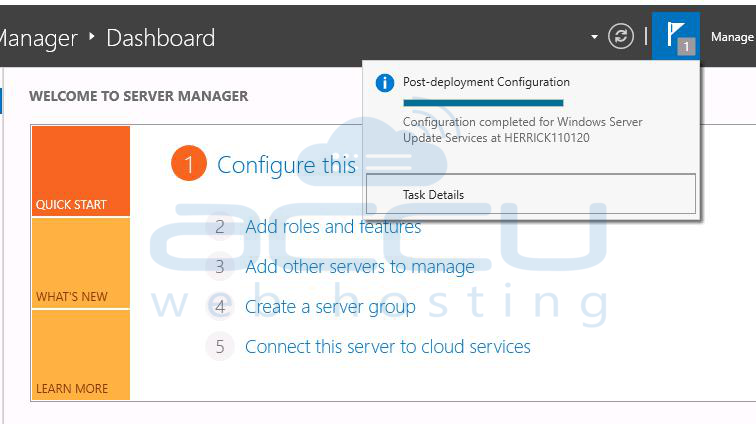Image resolution: width=756 pixels, height=424 pixels.
Task: Open the Manage menu
Action: click(732, 37)
